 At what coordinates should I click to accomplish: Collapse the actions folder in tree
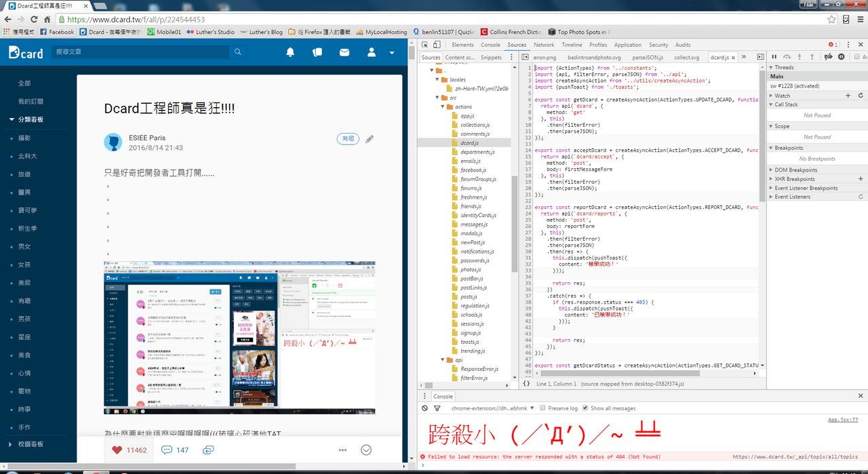(443, 106)
